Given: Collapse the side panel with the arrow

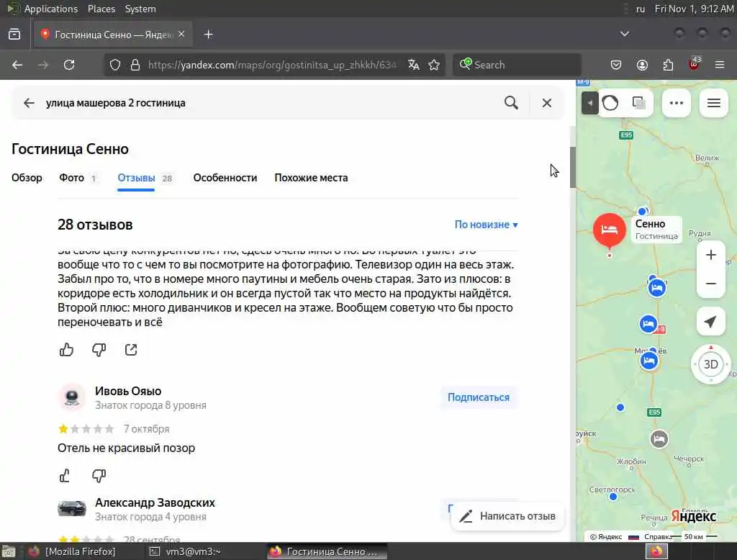Looking at the screenshot, I should (590, 103).
